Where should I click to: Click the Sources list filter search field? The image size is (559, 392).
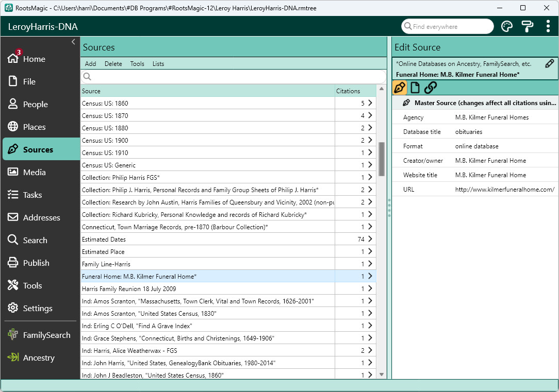click(x=234, y=77)
